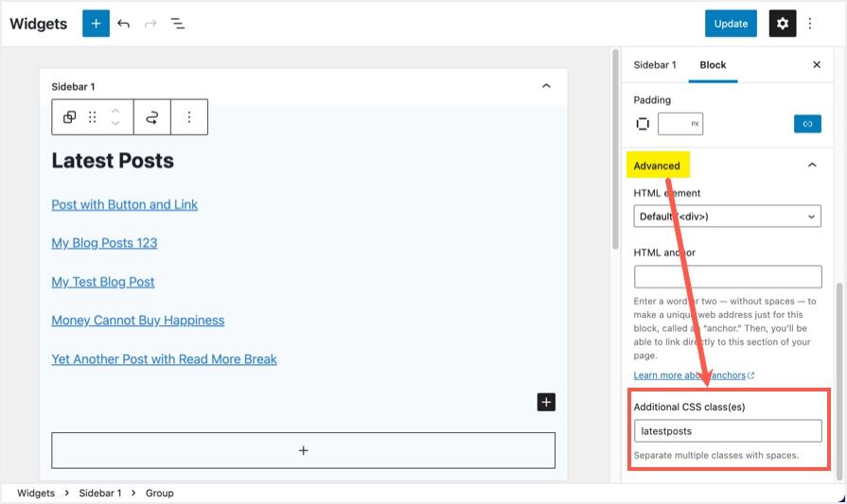
Task: Toggle the settings gear panel
Action: click(783, 24)
